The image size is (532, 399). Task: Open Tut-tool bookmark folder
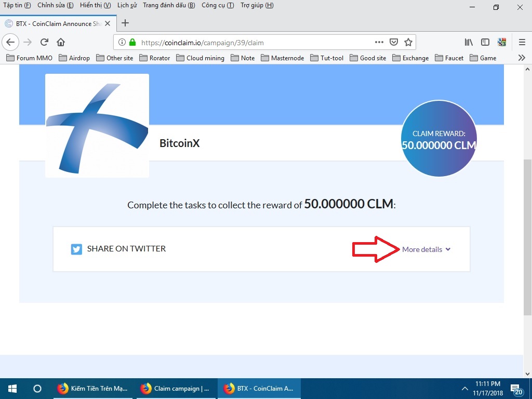pyautogui.click(x=327, y=58)
